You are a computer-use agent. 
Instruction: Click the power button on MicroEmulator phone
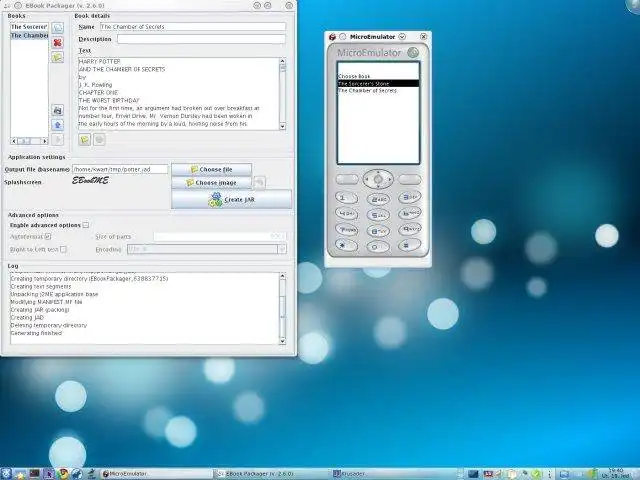click(413, 52)
